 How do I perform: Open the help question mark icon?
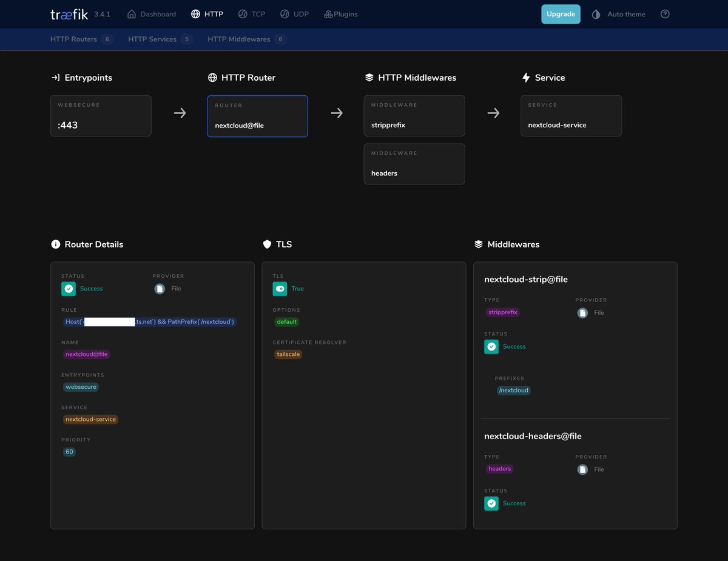click(x=665, y=14)
